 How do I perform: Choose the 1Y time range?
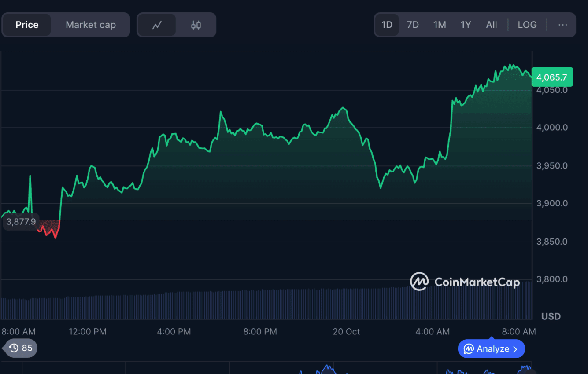466,25
